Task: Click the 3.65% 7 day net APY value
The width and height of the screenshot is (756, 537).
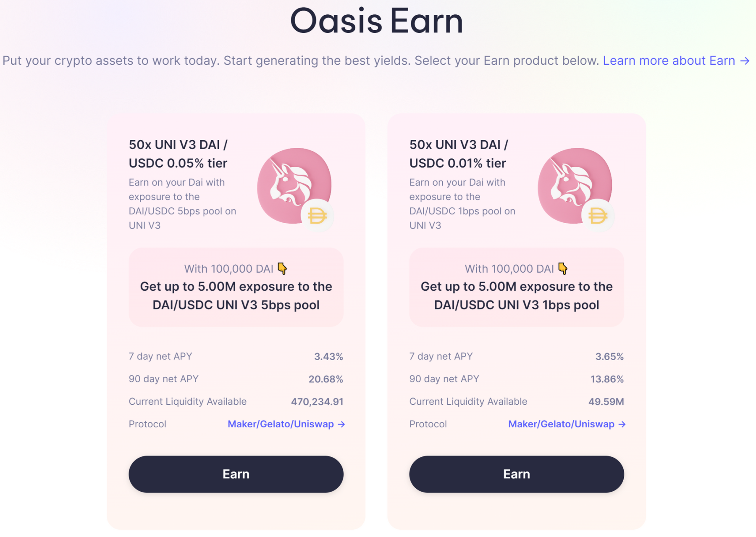Action: [609, 357]
